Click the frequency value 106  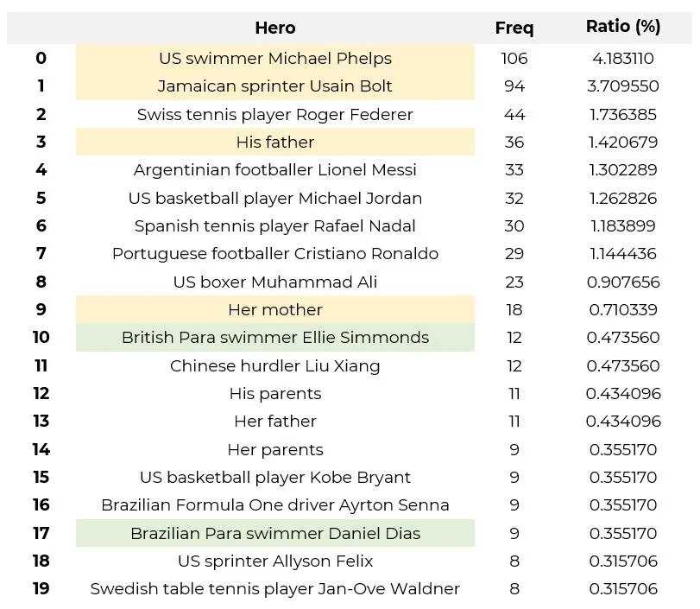click(514, 59)
